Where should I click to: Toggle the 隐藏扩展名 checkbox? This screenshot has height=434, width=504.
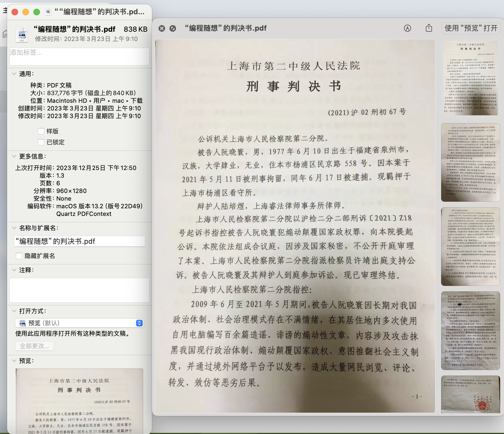point(19,256)
